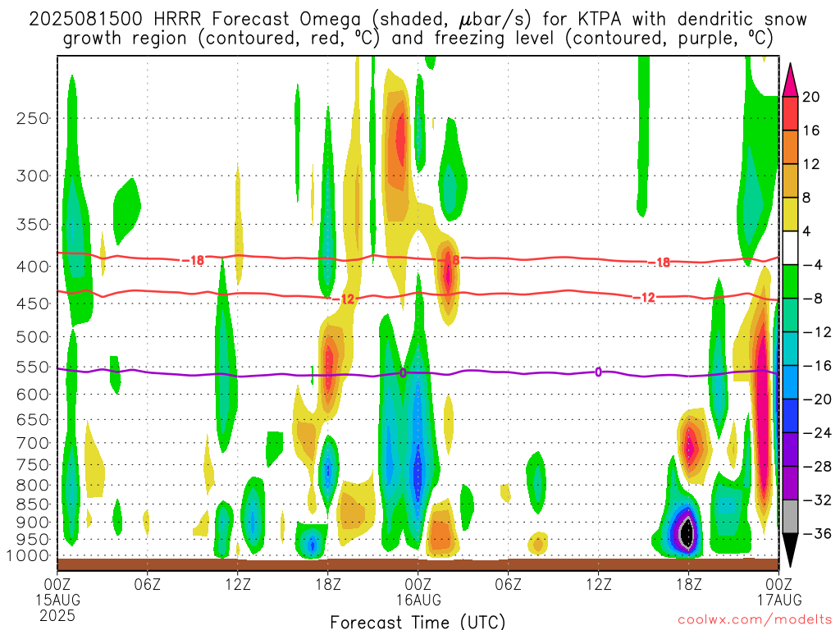Select the 1000 pressure level label
This screenshot has width=840, height=630.
28,556
